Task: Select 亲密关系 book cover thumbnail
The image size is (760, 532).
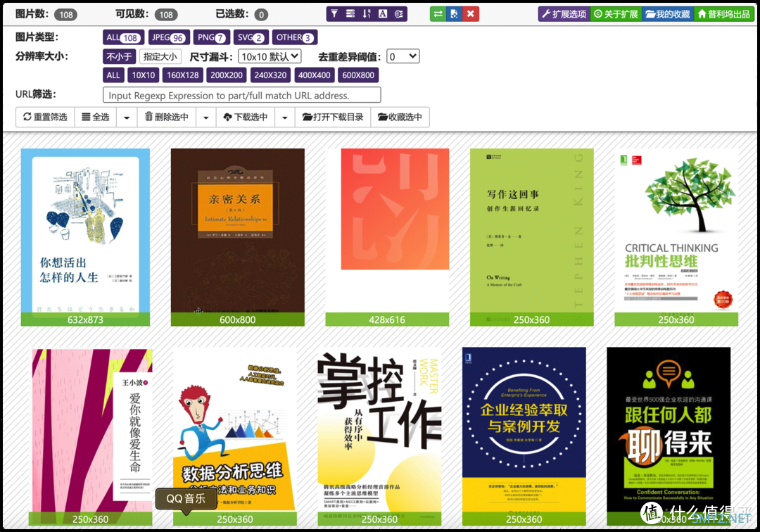Action: pyautogui.click(x=238, y=237)
